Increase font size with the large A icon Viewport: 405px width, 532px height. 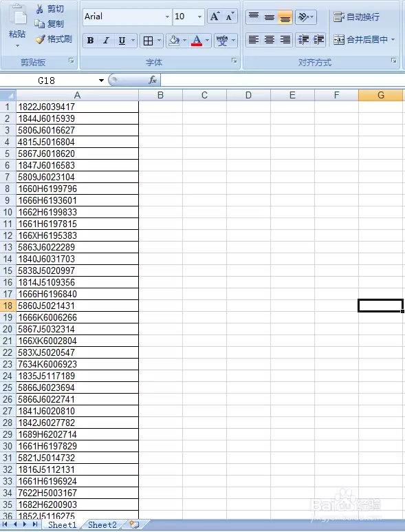[215, 17]
